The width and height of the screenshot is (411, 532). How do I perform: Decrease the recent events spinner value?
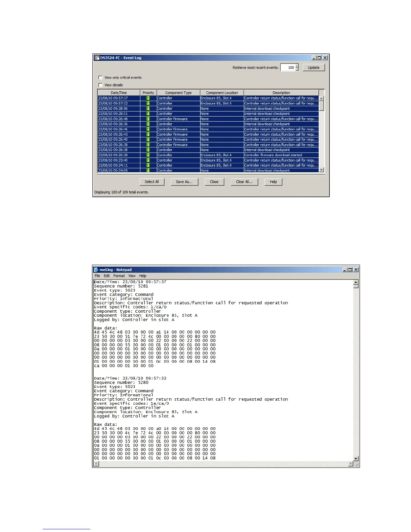tap(297, 69)
